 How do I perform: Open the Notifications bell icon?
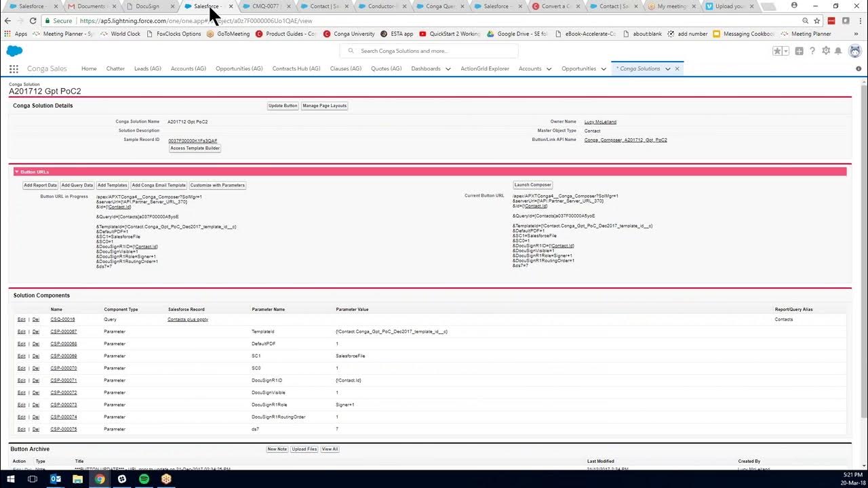click(x=838, y=51)
